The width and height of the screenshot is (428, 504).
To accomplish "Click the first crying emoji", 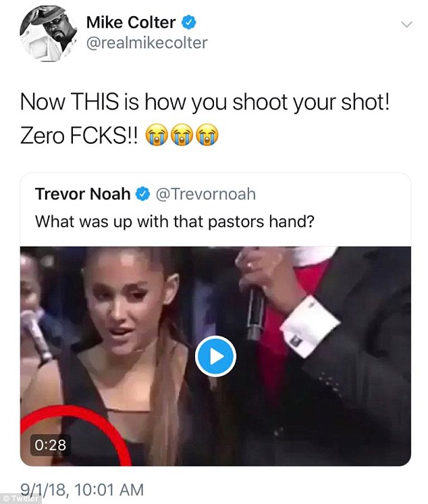I will point(157,134).
